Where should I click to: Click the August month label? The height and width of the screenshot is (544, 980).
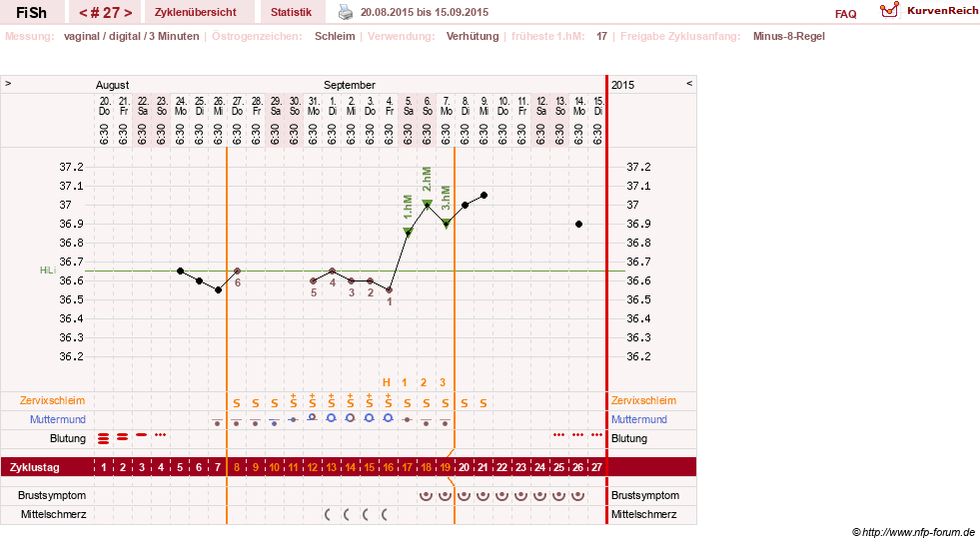tap(113, 85)
